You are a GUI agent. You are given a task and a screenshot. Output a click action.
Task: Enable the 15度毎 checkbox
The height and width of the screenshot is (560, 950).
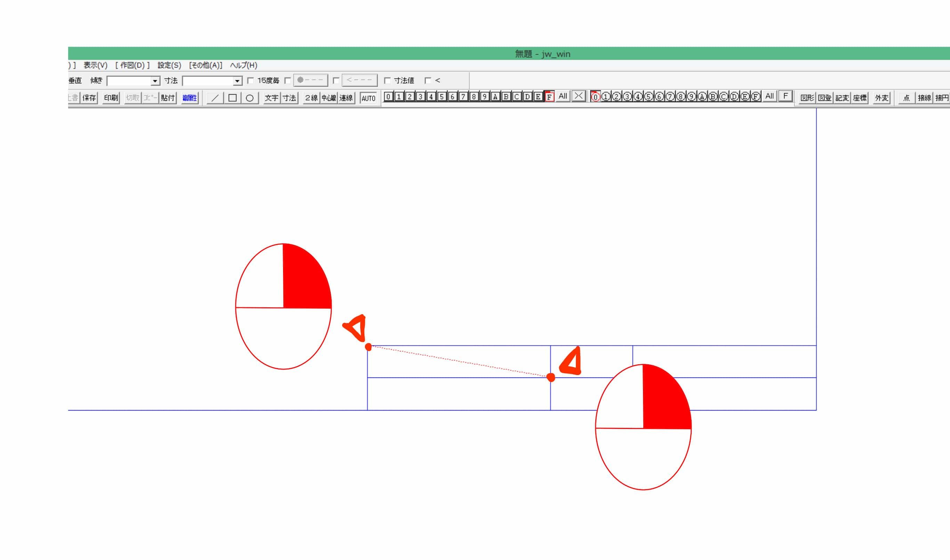[250, 81]
